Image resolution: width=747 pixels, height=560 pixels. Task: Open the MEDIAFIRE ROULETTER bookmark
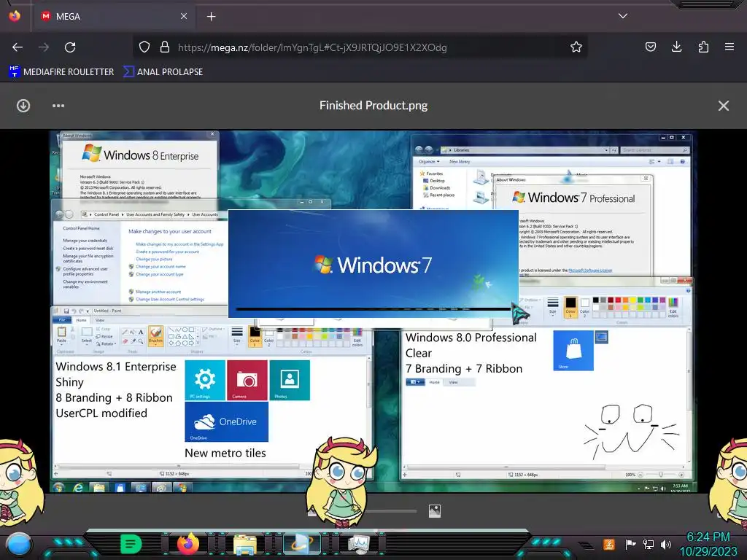click(61, 72)
